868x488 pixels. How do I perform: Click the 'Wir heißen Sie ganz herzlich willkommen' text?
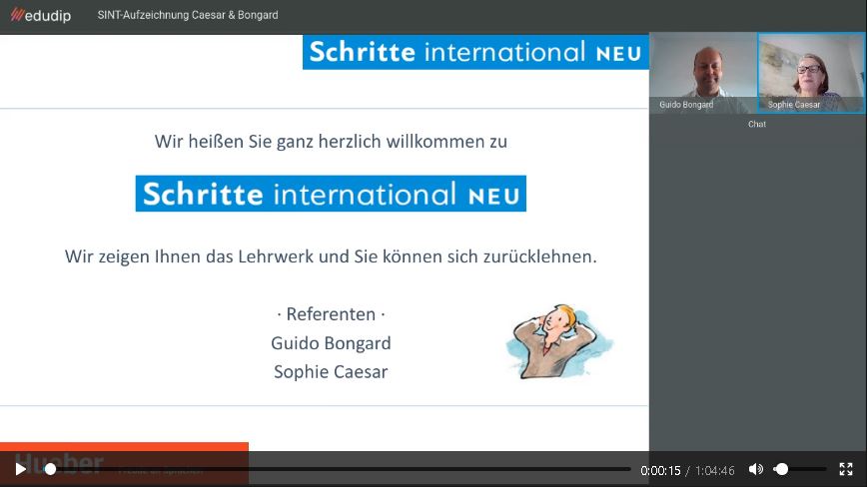pyautogui.click(x=331, y=141)
